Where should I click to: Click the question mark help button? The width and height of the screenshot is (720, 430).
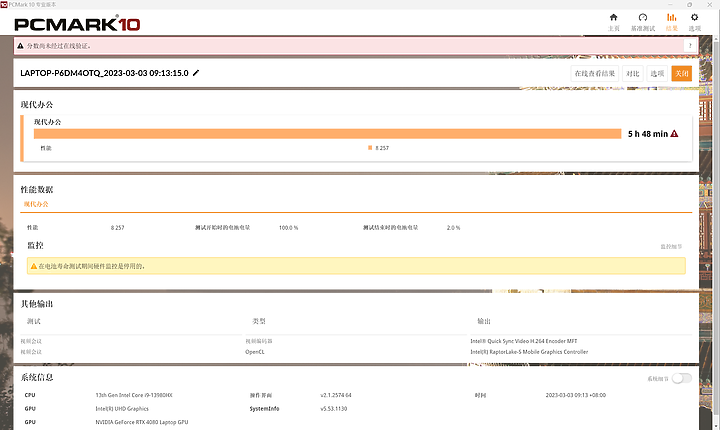coord(690,45)
